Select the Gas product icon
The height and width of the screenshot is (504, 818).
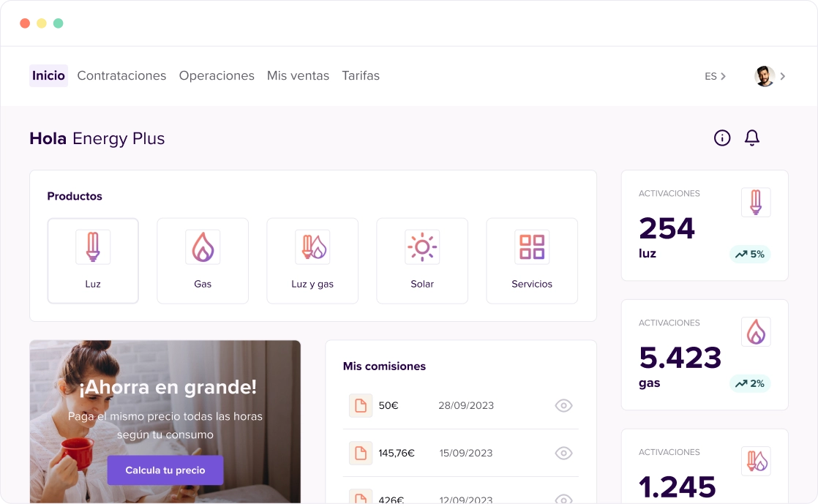pyautogui.click(x=203, y=247)
